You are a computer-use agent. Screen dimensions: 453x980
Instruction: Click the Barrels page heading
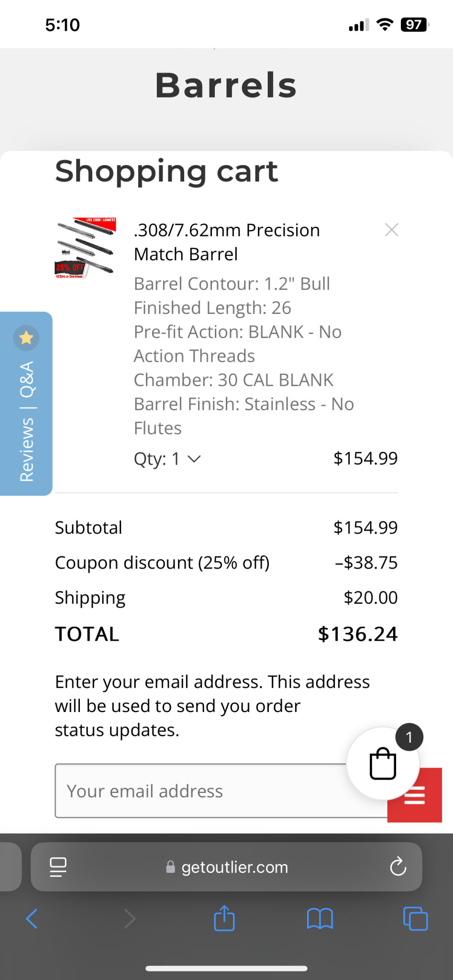click(226, 86)
